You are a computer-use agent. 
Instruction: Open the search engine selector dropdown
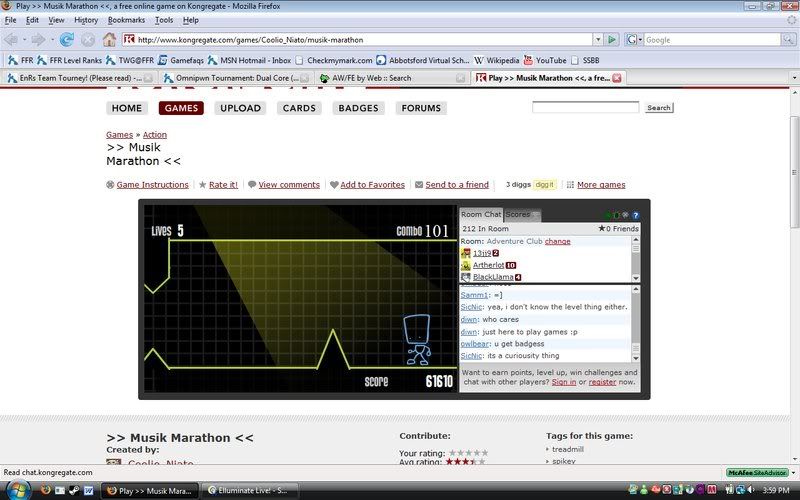pos(635,40)
